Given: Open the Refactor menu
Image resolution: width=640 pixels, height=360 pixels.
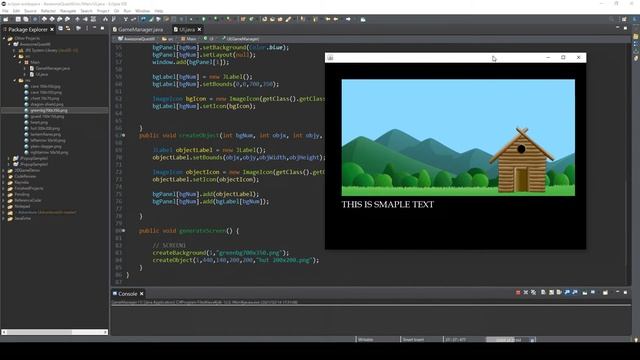Looking at the screenshot, I should coord(48,11).
